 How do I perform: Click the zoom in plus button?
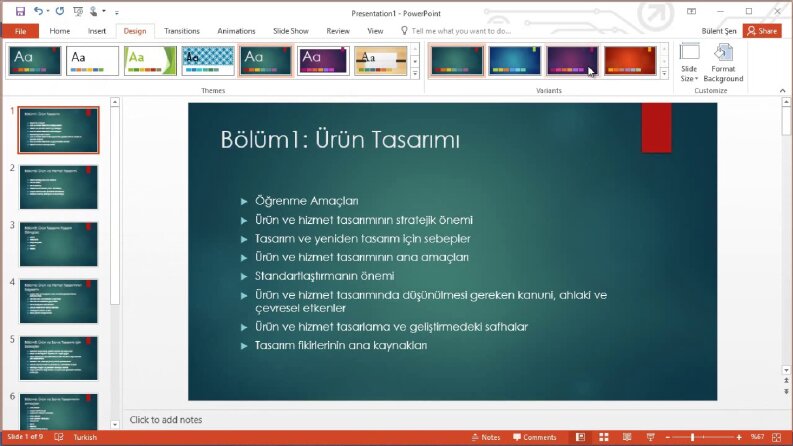coord(739,437)
